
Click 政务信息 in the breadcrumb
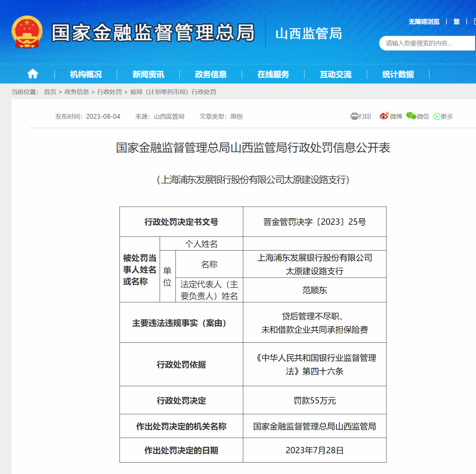click(77, 92)
